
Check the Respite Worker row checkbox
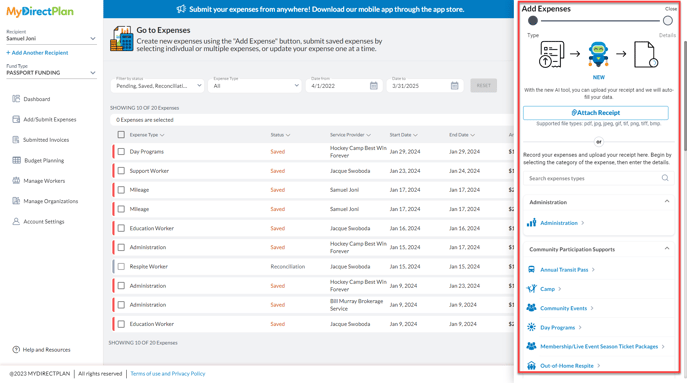tap(121, 266)
